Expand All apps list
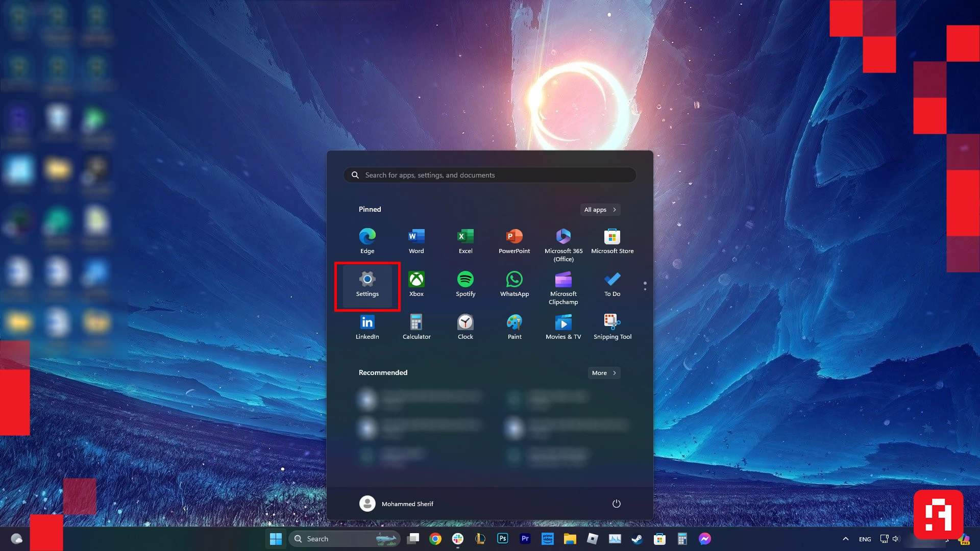The width and height of the screenshot is (980, 551). tap(600, 210)
